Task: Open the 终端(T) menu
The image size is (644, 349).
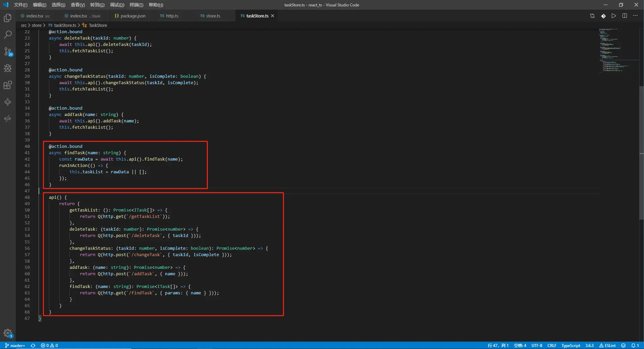Action: pos(136,5)
